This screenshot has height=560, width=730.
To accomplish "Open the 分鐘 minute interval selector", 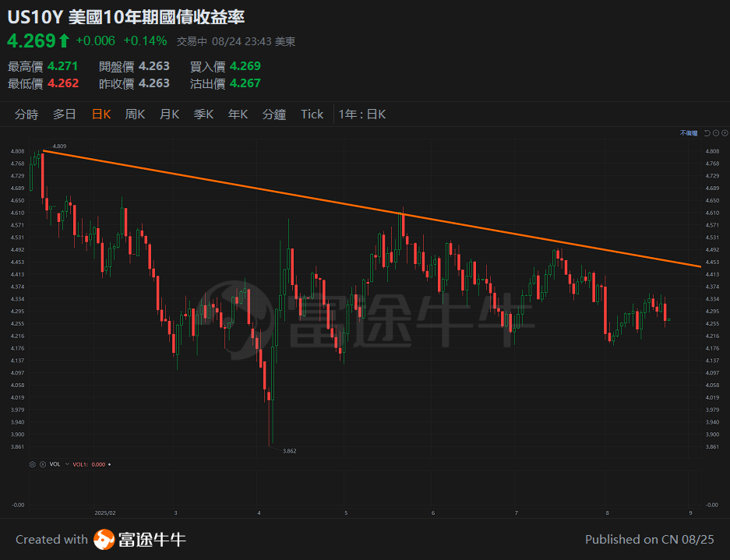I will (x=274, y=114).
